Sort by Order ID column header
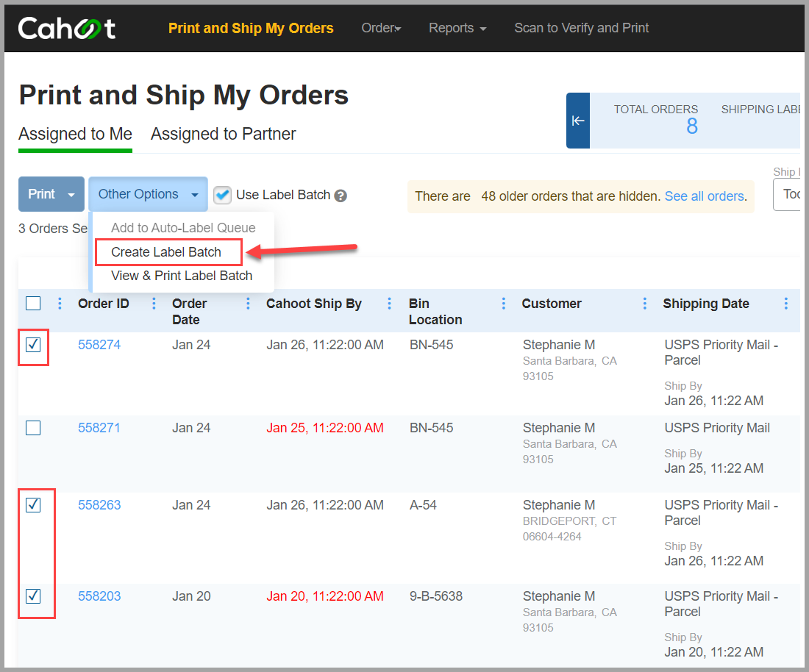This screenshot has height=672, width=809. [x=103, y=303]
